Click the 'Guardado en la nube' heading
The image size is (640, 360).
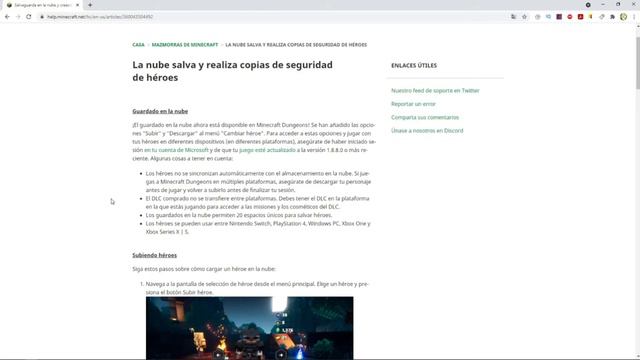[x=160, y=111]
